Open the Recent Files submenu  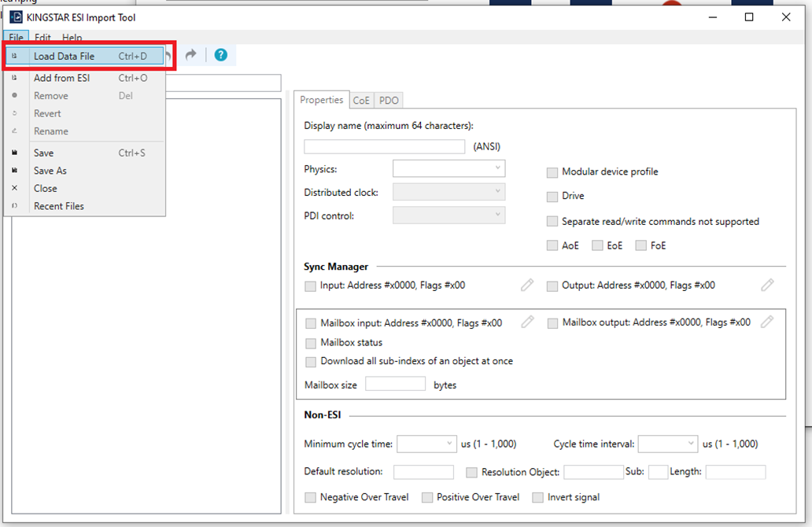point(58,206)
